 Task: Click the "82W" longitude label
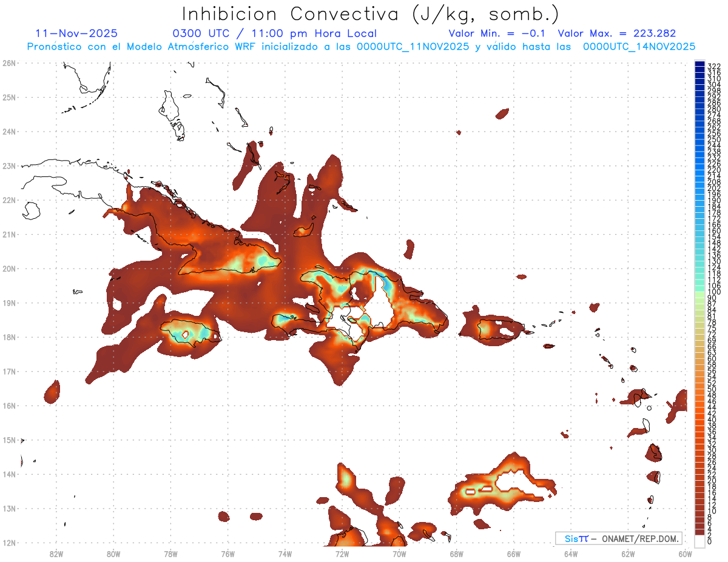coord(56,554)
